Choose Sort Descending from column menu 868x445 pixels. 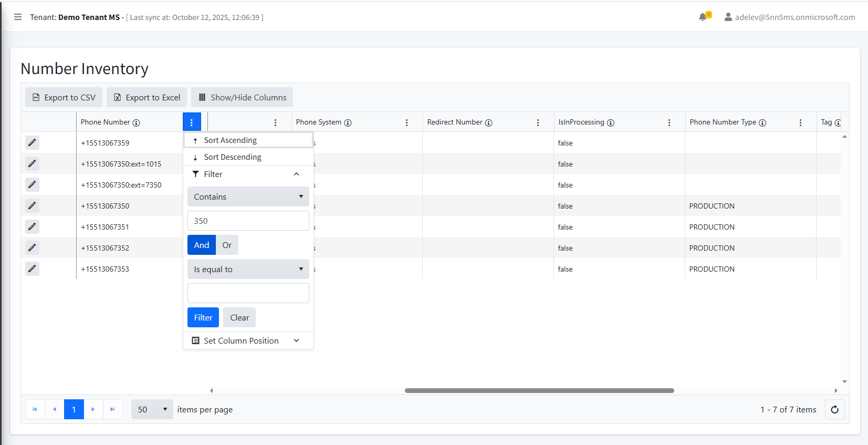click(232, 157)
